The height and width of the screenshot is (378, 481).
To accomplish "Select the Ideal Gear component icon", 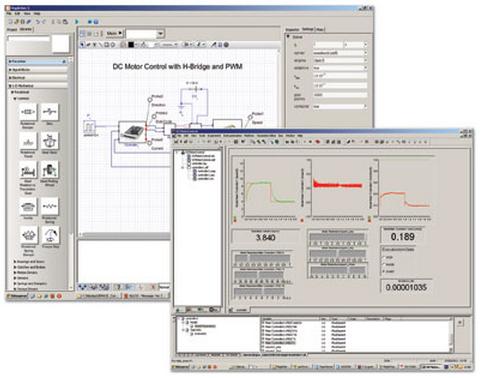I will tap(50, 141).
